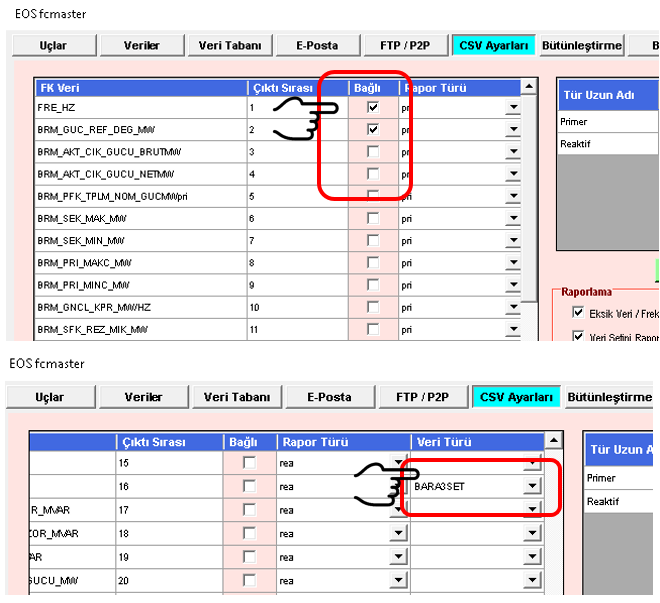This screenshot has height=603, width=660.
Task: Select FTP / P2P tab, upper window
Action: pos(405,45)
